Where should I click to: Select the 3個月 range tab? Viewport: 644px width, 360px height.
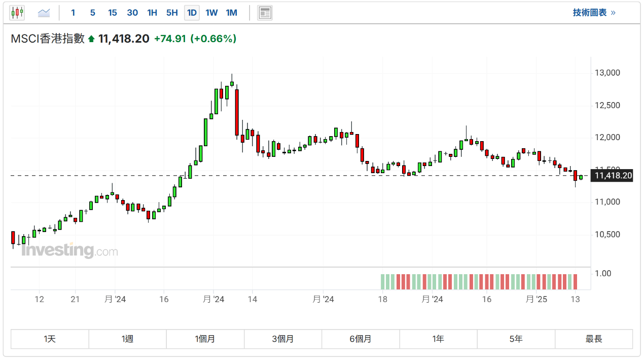(282, 339)
